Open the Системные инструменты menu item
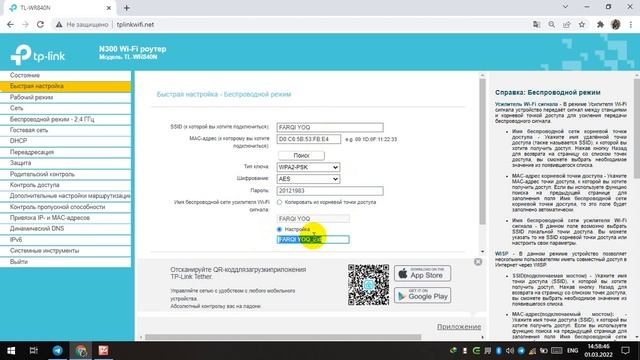The width and height of the screenshot is (640, 360). pos(65,251)
